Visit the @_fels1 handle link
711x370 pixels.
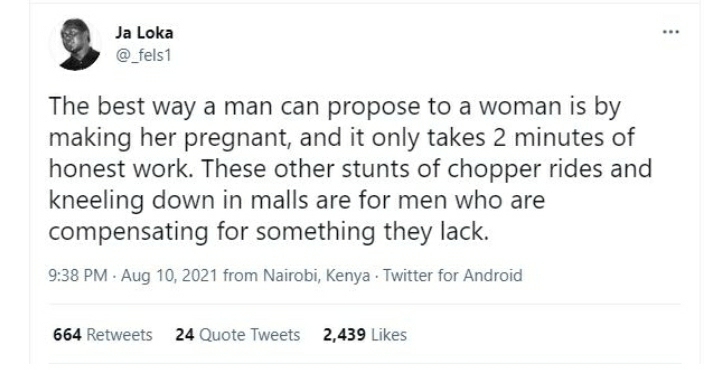click(144, 55)
